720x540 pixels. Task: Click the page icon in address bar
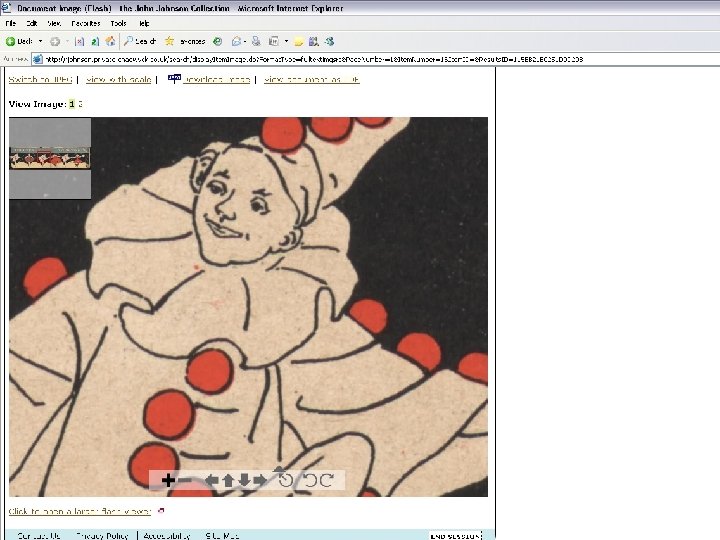(38, 59)
